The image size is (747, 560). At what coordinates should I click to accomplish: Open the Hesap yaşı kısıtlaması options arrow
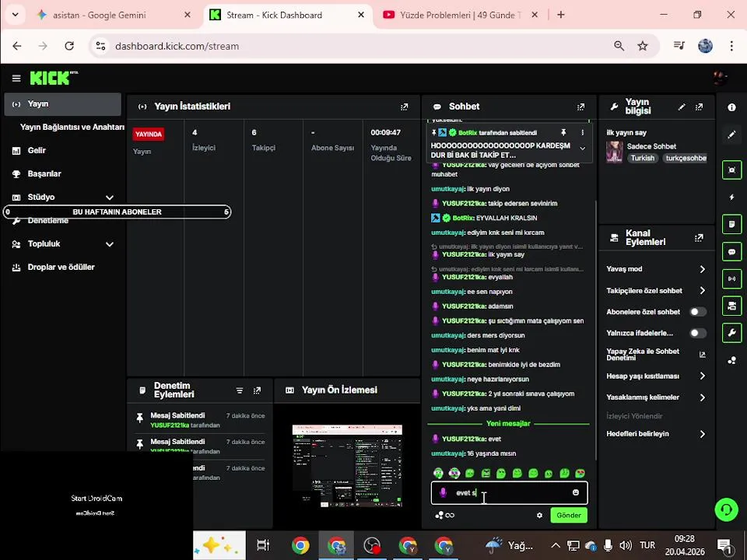coord(702,376)
